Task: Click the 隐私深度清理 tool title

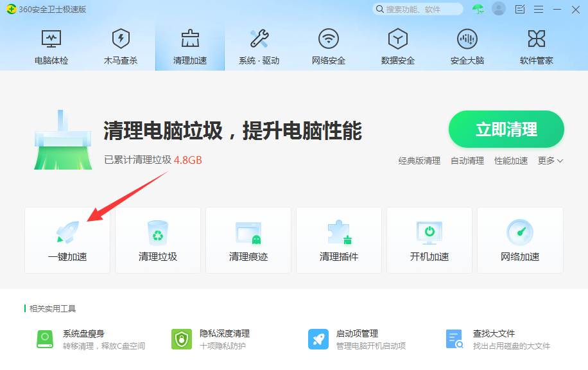Action: tap(225, 333)
